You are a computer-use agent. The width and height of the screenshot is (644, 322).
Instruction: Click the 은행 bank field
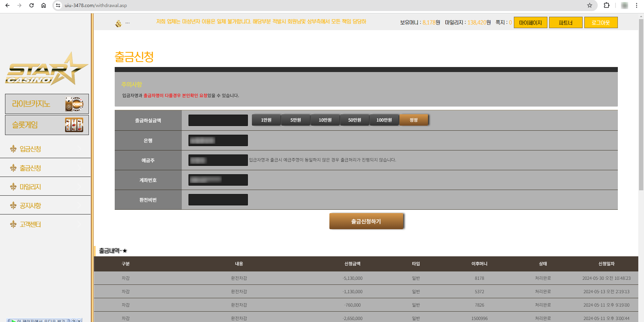click(218, 140)
